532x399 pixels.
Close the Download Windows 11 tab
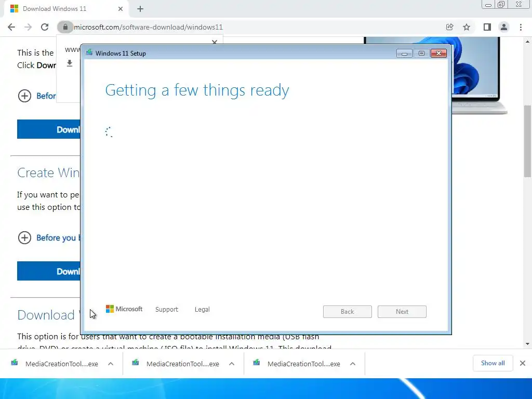pyautogui.click(x=121, y=9)
